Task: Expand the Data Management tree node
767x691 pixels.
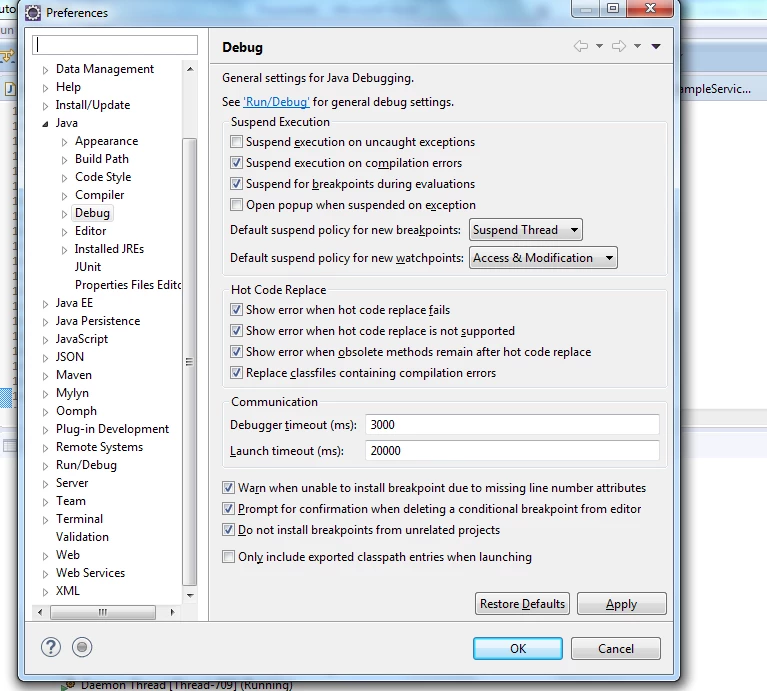Action: point(45,70)
